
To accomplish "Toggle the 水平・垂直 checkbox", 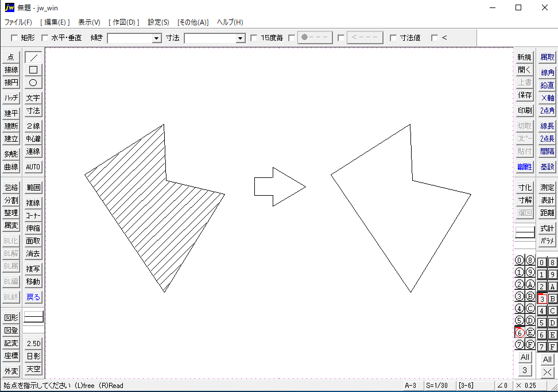I will (45, 38).
